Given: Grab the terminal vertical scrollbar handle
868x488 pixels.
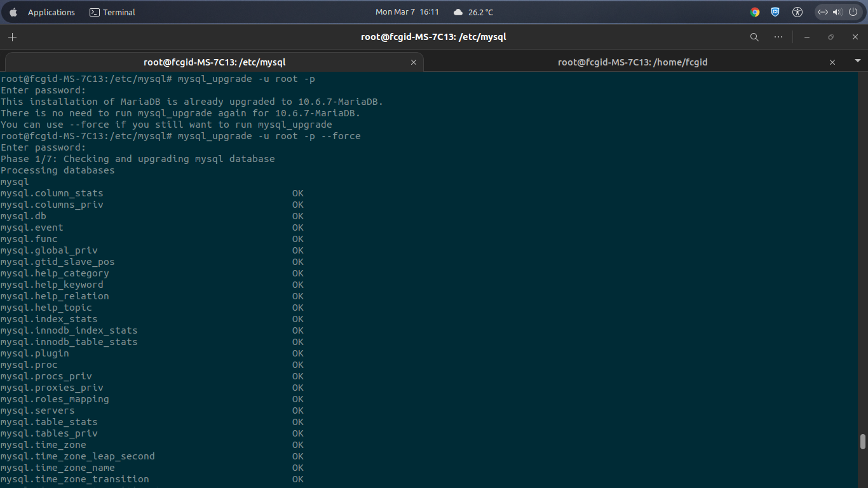Looking at the screenshot, I should pos(862,442).
